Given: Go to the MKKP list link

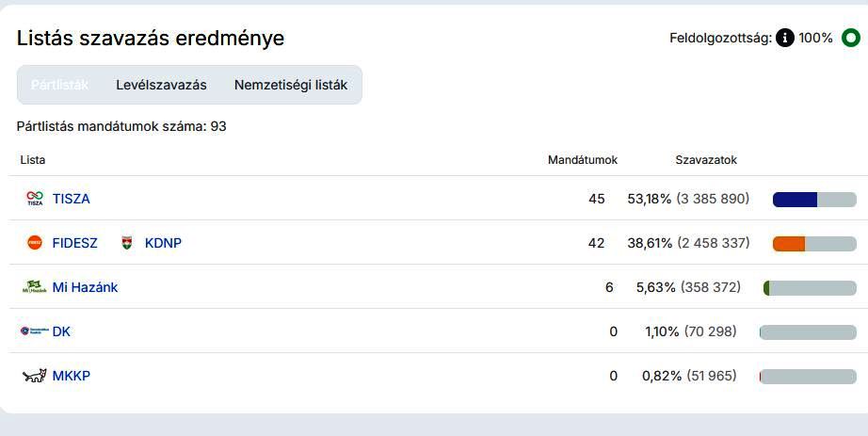Looking at the screenshot, I should coord(72,376).
